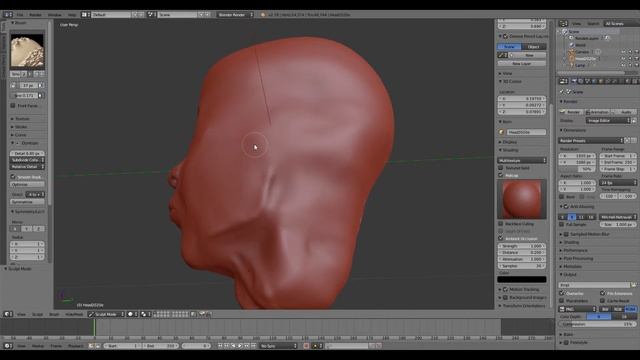Toggle the Textured Solid checkbox
The height and width of the screenshot is (360, 640).
coord(500,168)
